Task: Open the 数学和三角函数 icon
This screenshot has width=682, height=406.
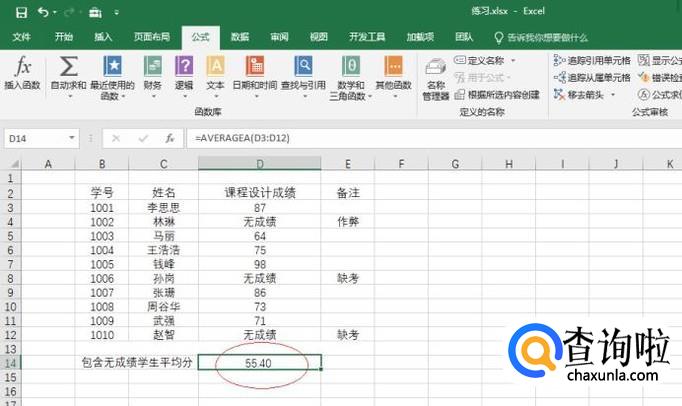Action: 351,67
